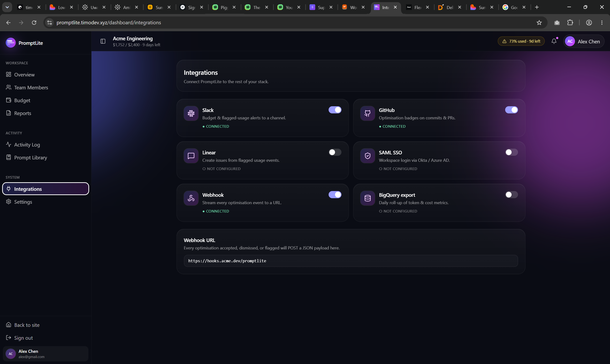Click the Webhook integration icon
The image size is (610, 364).
(191, 198)
